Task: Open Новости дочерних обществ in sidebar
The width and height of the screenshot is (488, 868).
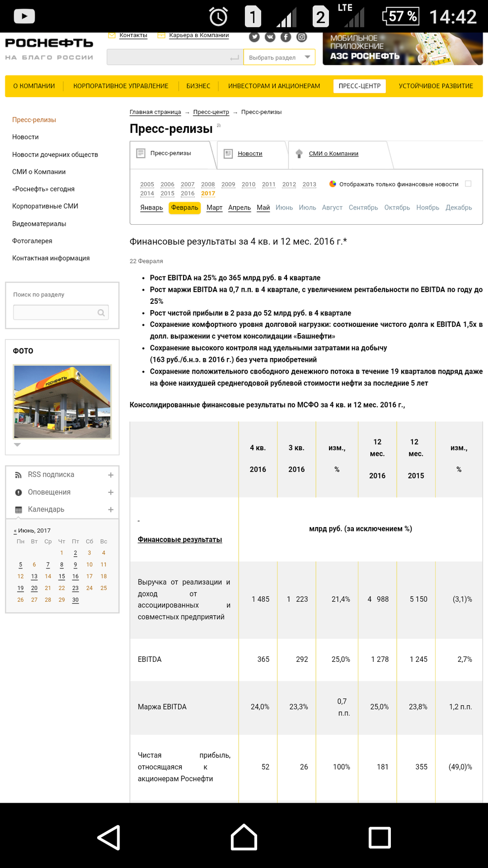Action: [55, 155]
